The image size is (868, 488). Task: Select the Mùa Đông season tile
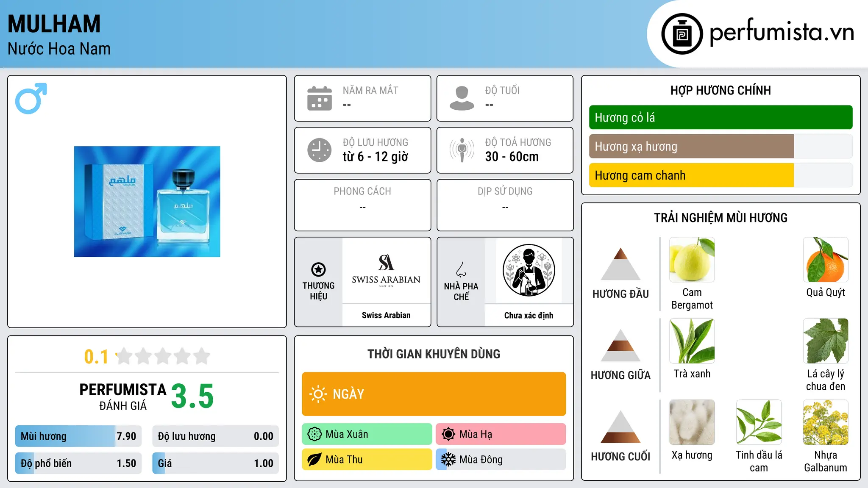[x=501, y=460]
